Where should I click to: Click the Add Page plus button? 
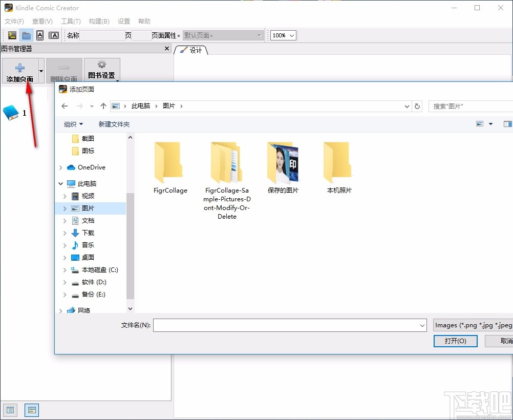tap(20, 71)
